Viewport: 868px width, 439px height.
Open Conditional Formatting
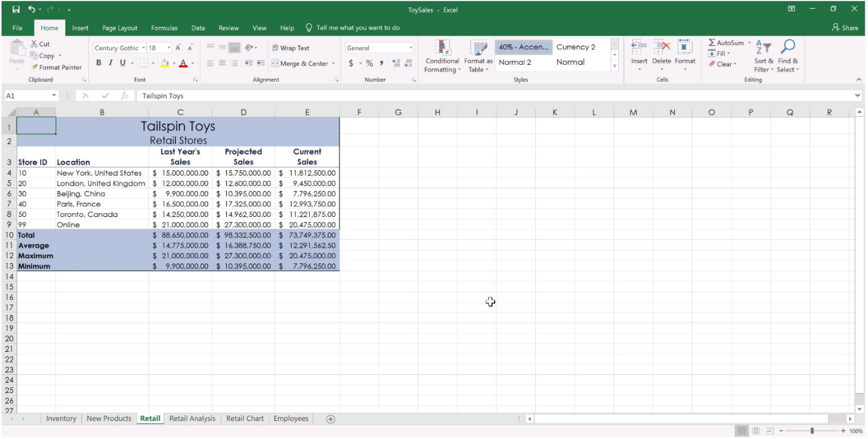[442, 57]
